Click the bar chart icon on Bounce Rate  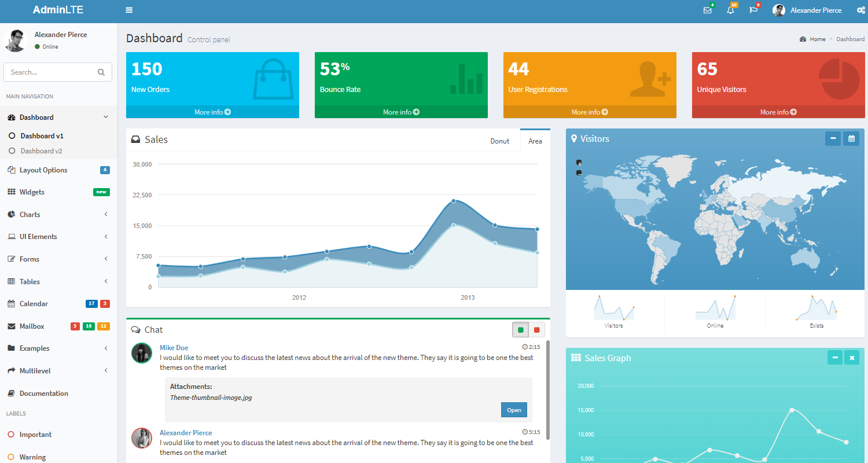466,79
